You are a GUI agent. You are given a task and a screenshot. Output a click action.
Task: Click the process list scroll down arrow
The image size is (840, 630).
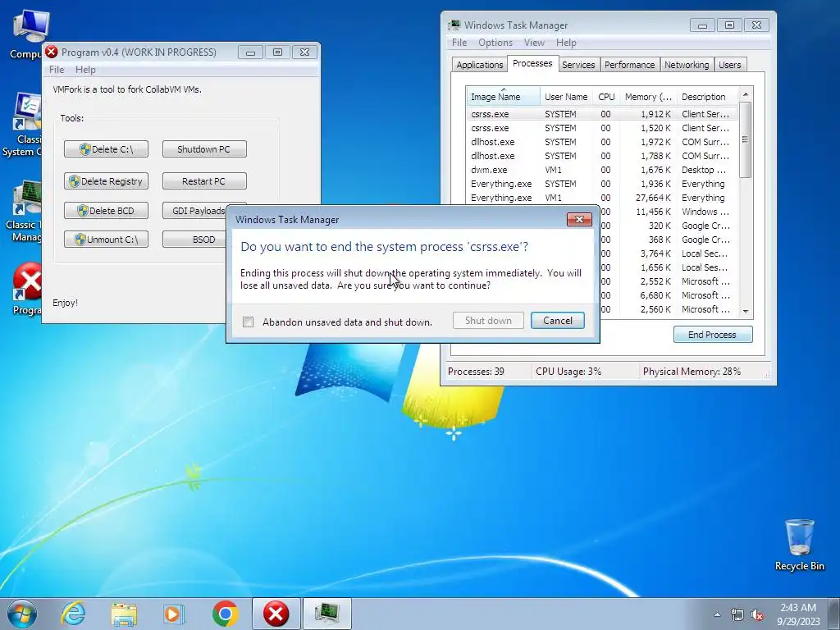(x=745, y=311)
